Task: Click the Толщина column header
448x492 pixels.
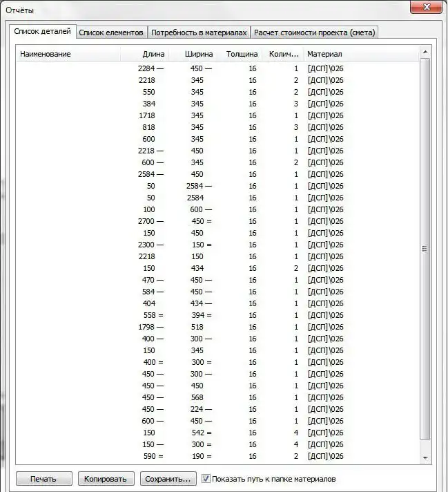Action: point(242,54)
